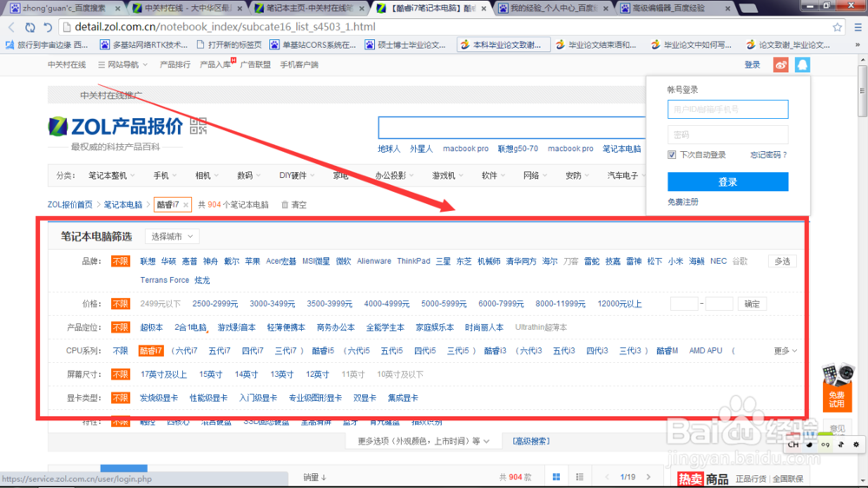Viewport: 868px width, 488px height.
Task: Open 硕士博士毕业论文 bookmark
Action: (x=405, y=45)
